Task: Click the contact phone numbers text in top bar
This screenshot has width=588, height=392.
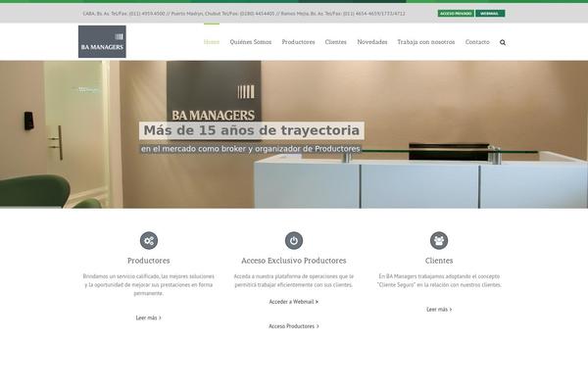Action: pos(244,14)
